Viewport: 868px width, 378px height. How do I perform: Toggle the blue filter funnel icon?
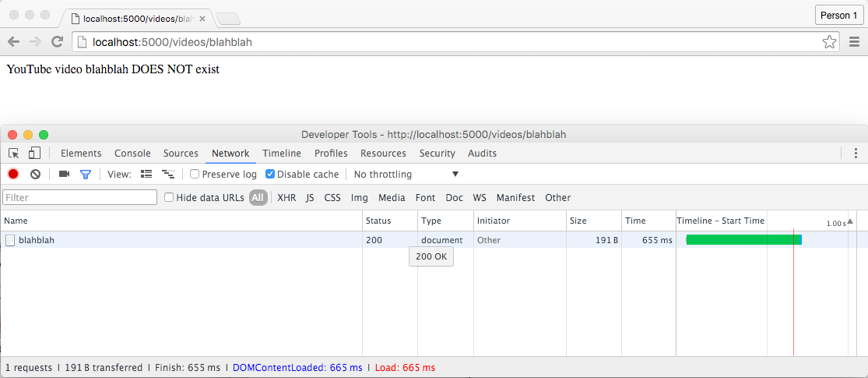coord(86,175)
